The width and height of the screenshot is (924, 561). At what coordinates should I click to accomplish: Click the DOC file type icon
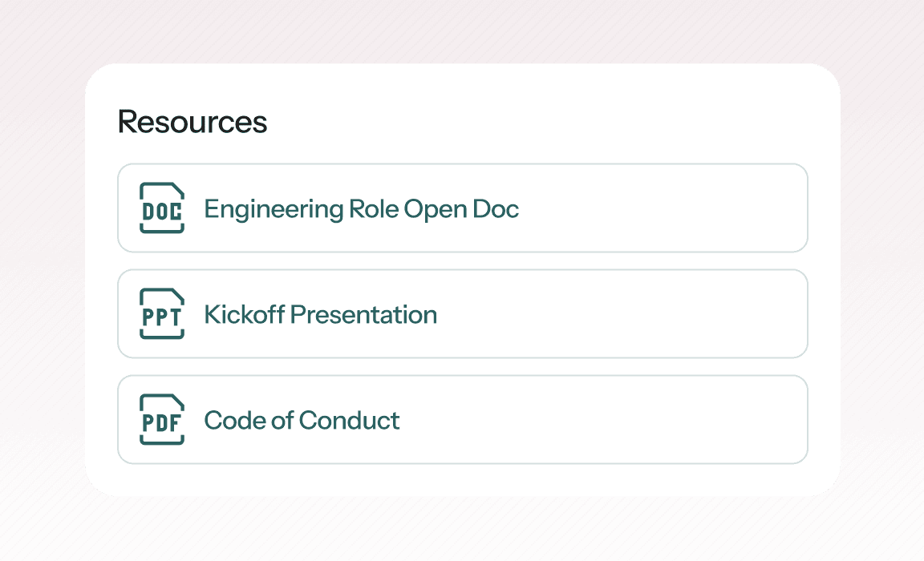click(161, 208)
